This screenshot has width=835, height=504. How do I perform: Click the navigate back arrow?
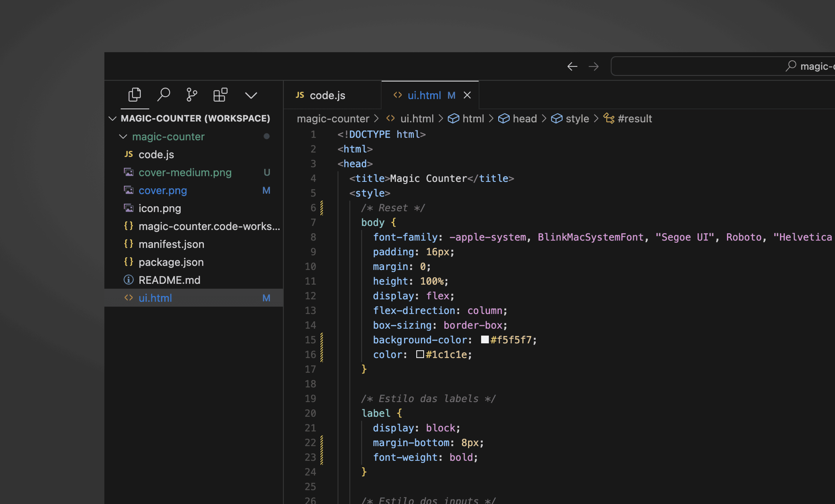pyautogui.click(x=572, y=66)
